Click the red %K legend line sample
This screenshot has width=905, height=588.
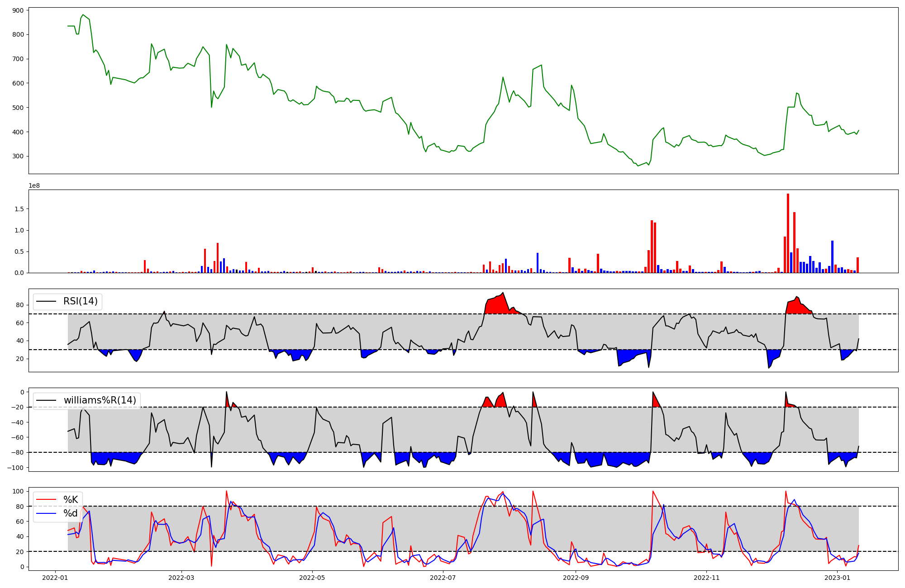(x=47, y=500)
